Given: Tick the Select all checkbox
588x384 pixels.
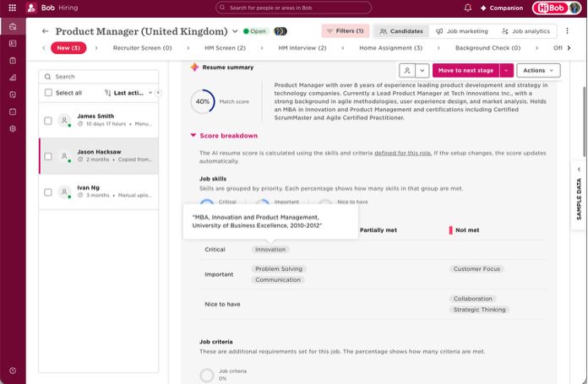Looking at the screenshot, I should (48, 93).
